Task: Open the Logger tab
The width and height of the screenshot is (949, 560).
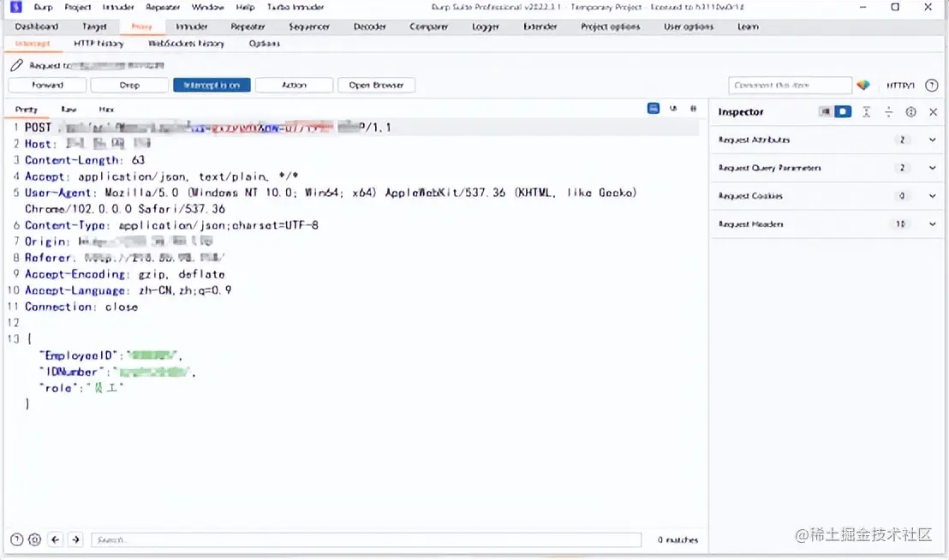Action: [486, 27]
